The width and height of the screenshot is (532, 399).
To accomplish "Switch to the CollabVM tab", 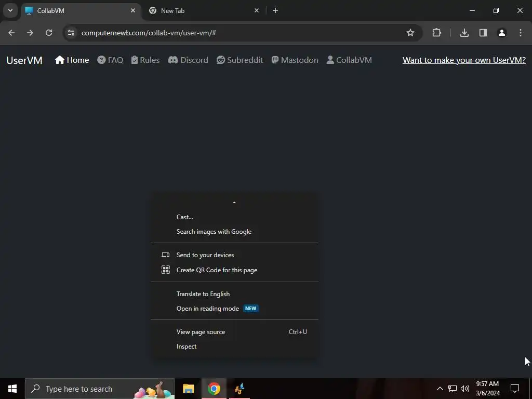I will click(x=81, y=10).
